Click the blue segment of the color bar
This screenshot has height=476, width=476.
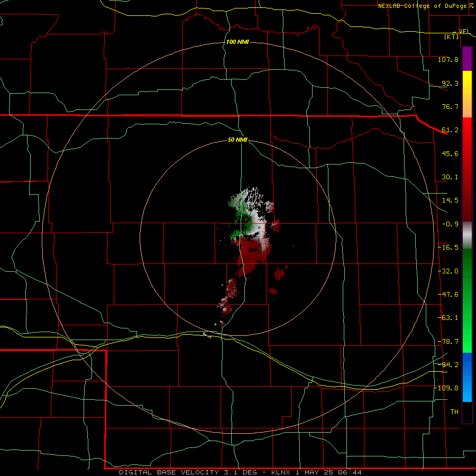pyautogui.click(x=467, y=377)
